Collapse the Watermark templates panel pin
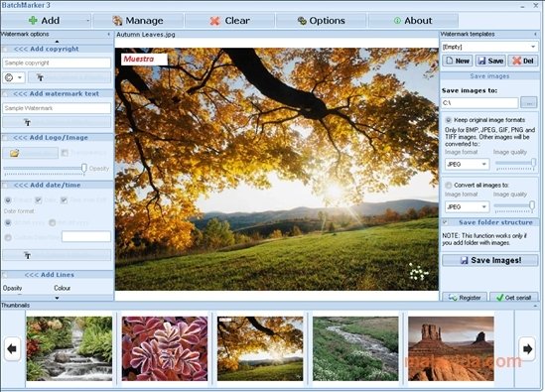The image size is (545, 392). coord(535,34)
